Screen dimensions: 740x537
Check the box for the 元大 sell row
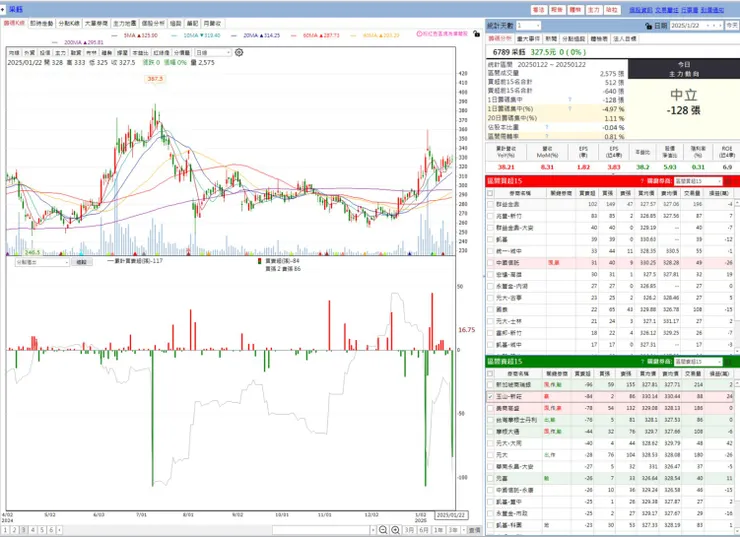tap(490, 455)
